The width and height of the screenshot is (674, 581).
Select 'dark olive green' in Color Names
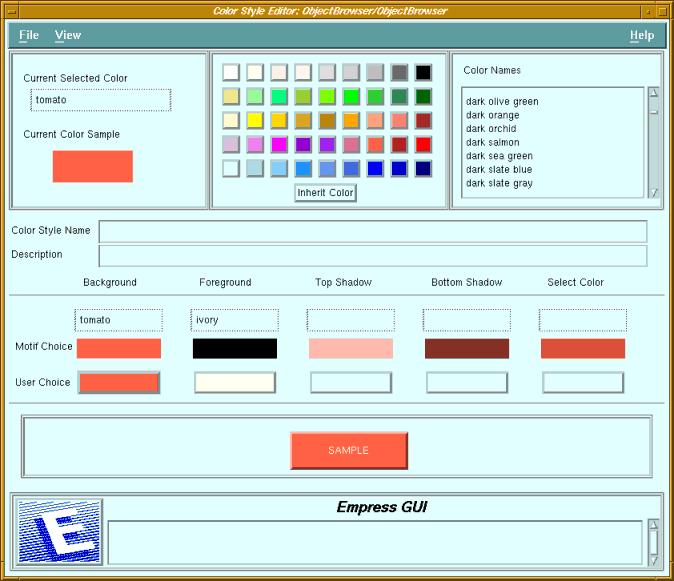tap(502, 102)
